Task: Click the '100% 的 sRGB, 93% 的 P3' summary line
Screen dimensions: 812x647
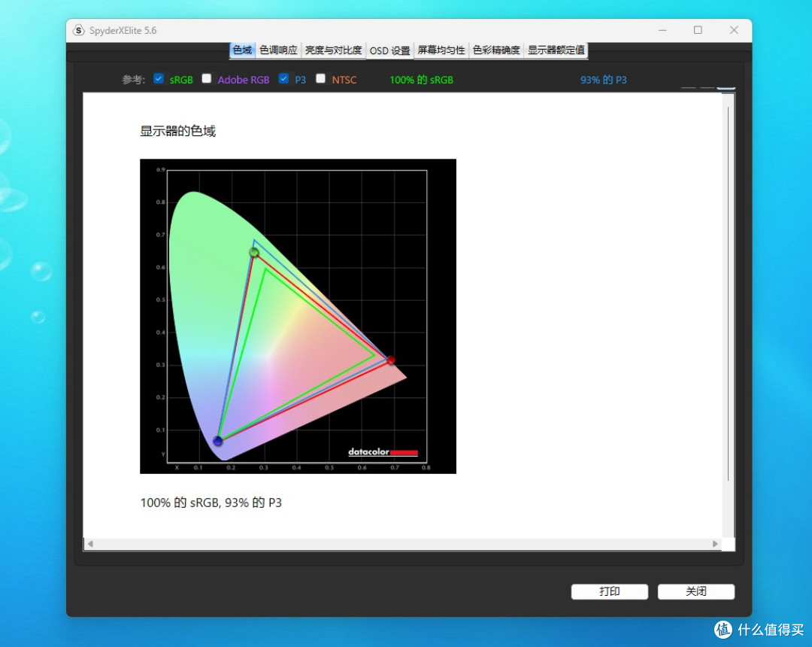Action: tap(211, 503)
